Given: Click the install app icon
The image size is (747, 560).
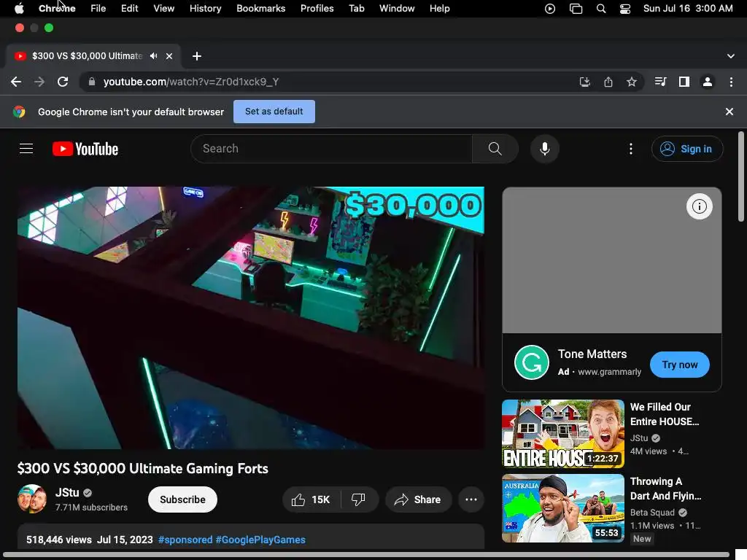Looking at the screenshot, I should [x=584, y=82].
